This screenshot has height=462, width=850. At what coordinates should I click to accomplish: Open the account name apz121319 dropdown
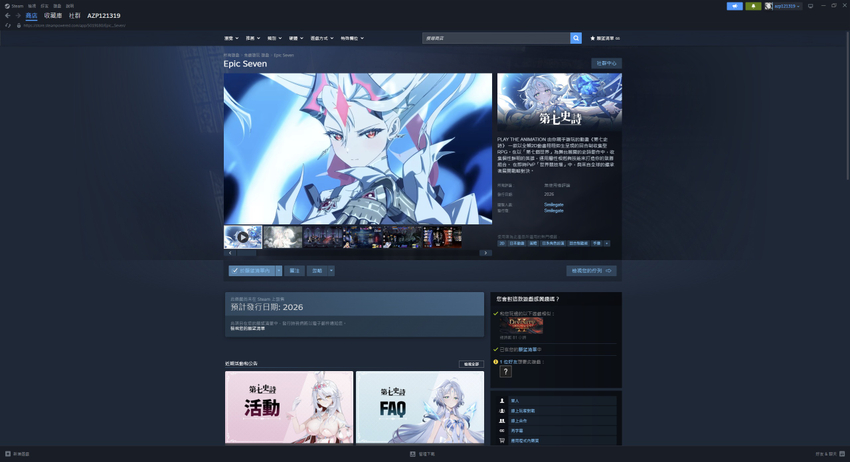pyautogui.click(x=787, y=6)
